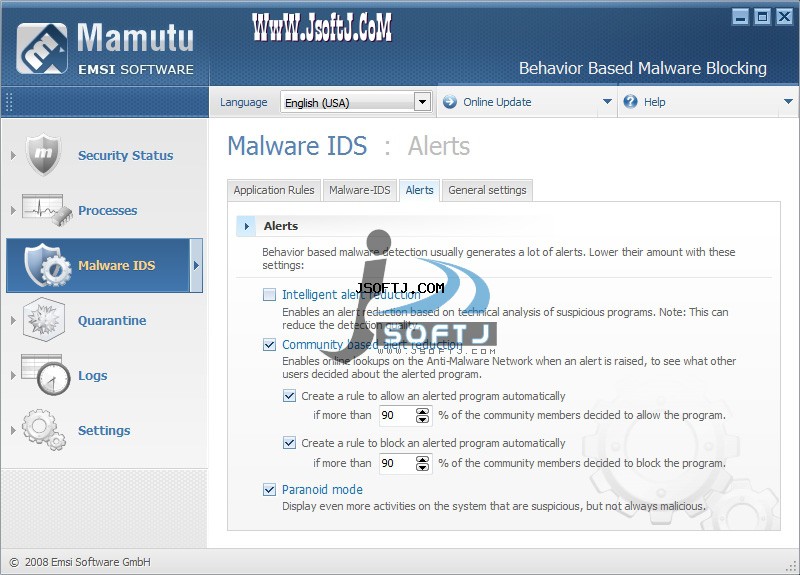Screen dimensions: 800x575
Task: Click Intelligent alert reduction label
Action: pos(352,294)
